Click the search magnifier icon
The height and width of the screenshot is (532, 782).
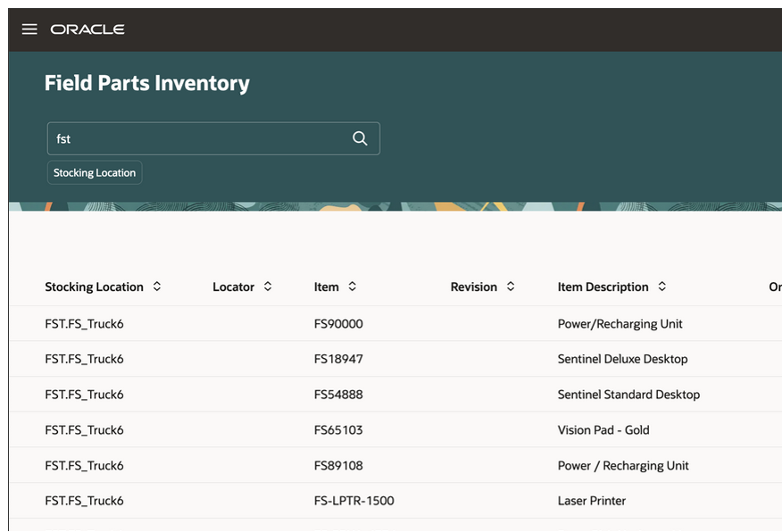(x=360, y=138)
